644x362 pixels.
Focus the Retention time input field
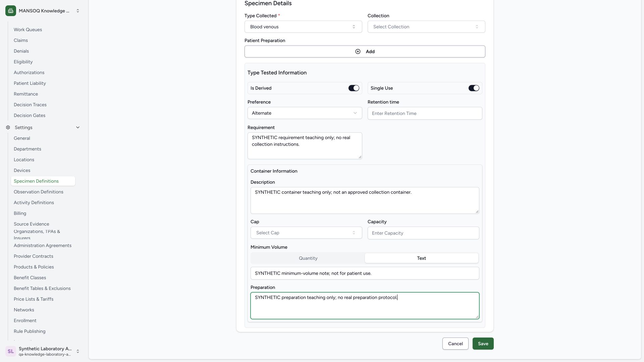tap(425, 113)
